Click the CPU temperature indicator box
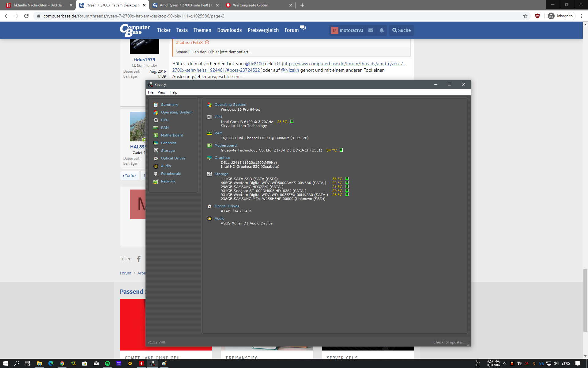Screen dimensions: 588x368 click(x=292, y=121)
